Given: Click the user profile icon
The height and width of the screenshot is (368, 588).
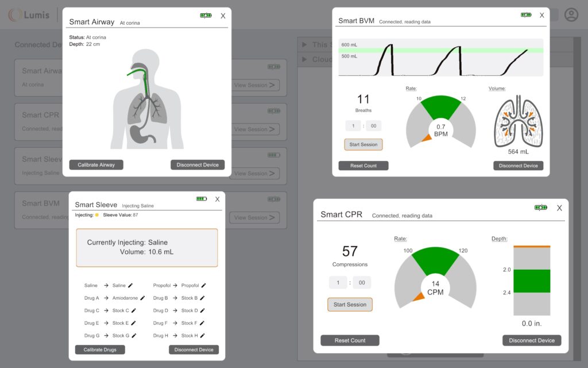Looking at the screenshot, I should point(571,15).
